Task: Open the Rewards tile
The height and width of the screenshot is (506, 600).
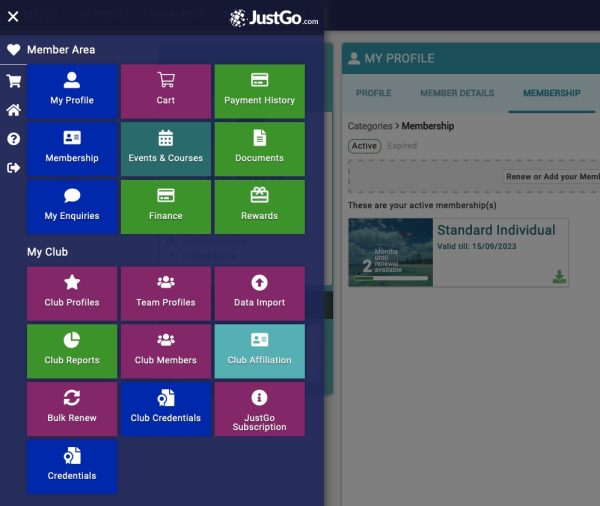Action: click(259, 207)
